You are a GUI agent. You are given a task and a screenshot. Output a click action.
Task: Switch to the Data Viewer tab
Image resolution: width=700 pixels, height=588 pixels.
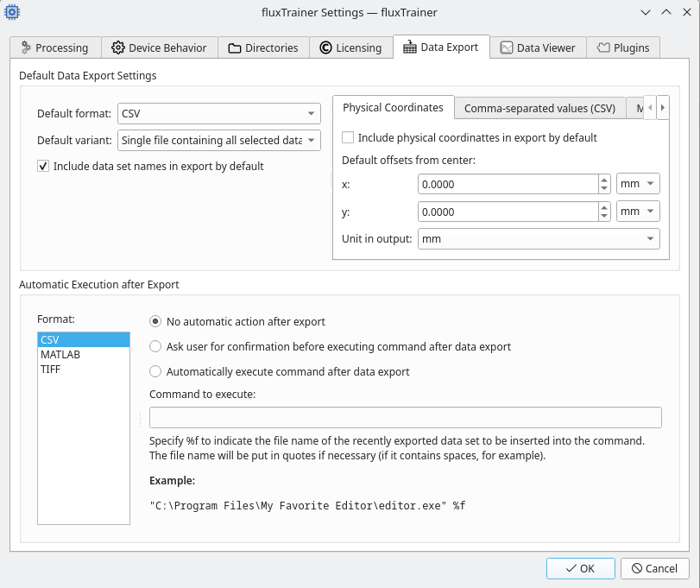coord(538,47)
